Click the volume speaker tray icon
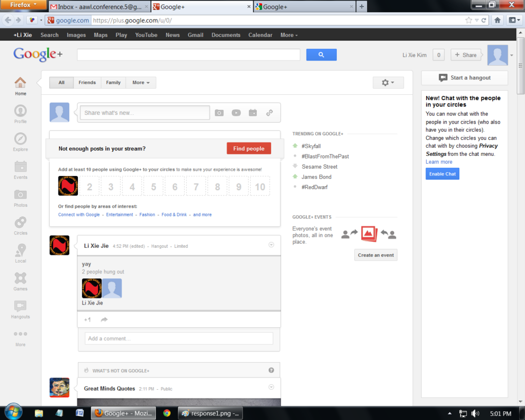 click(x=475, y=414)
